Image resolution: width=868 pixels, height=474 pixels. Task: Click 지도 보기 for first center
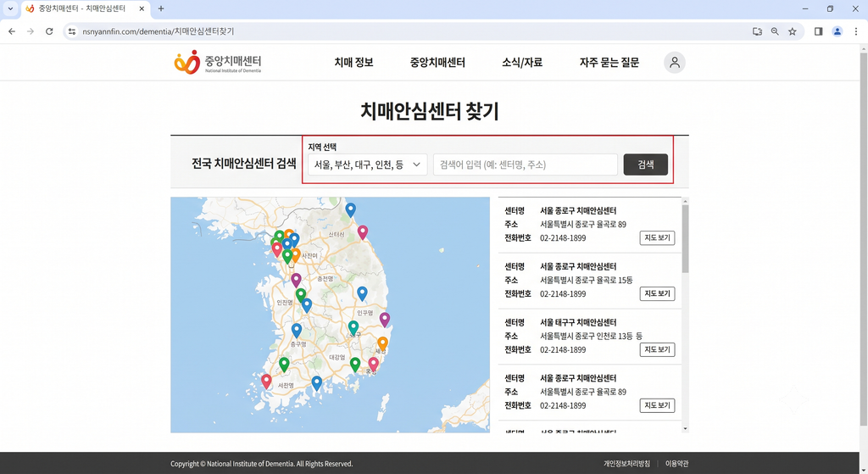tap(657, 238)
